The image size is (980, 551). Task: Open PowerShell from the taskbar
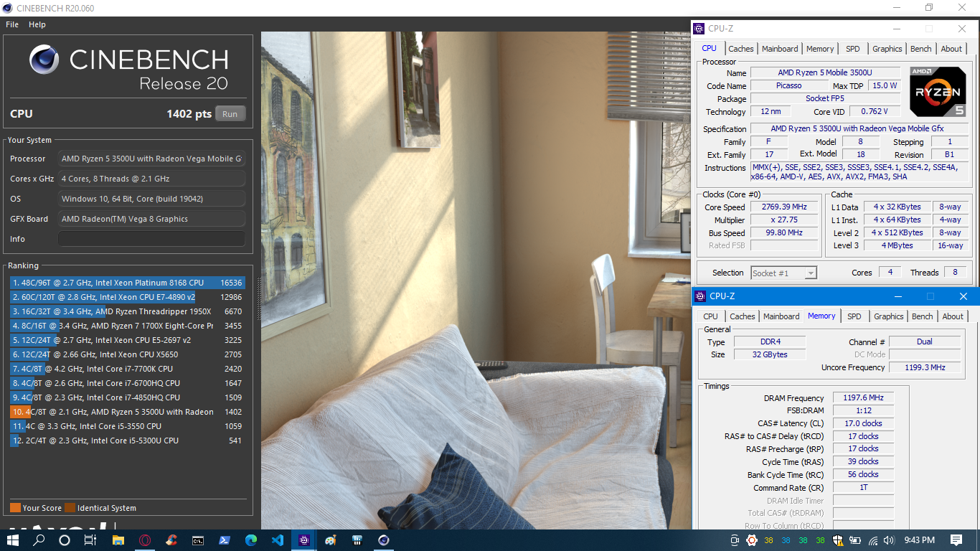pos(224,540)
